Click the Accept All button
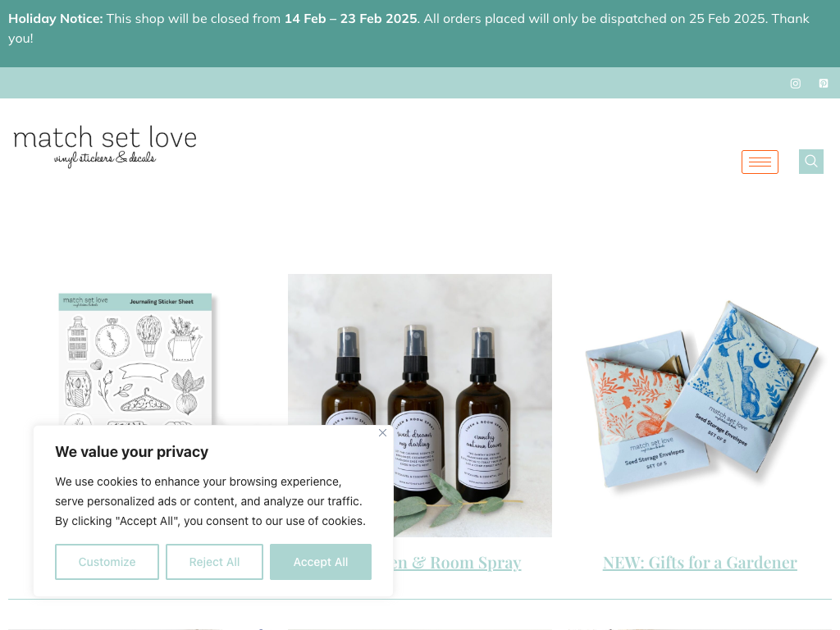The image size is (840, 630). 321,562
